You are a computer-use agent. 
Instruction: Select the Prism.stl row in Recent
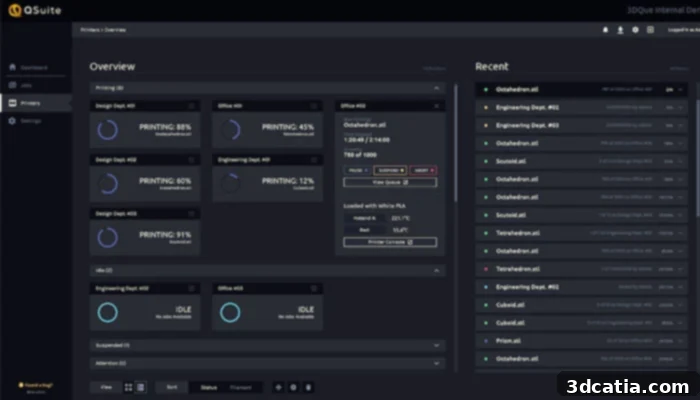(581, 341)
